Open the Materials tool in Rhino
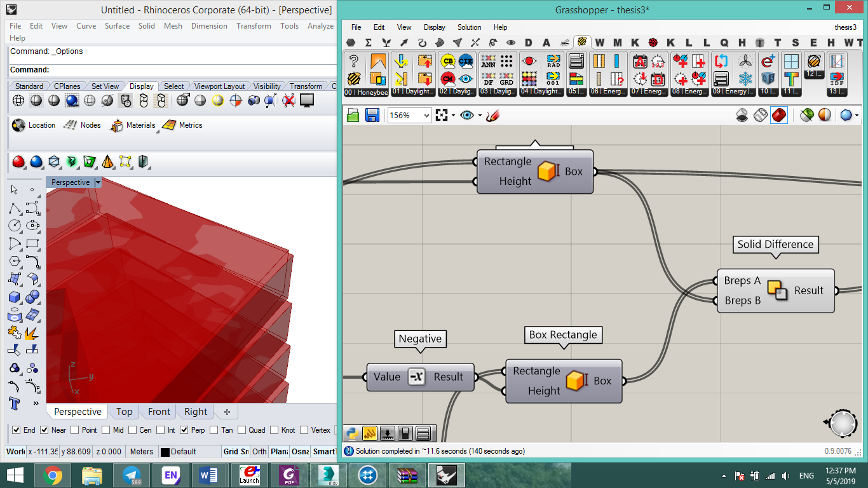The image size is (868, 488). (x=133, y=125)
